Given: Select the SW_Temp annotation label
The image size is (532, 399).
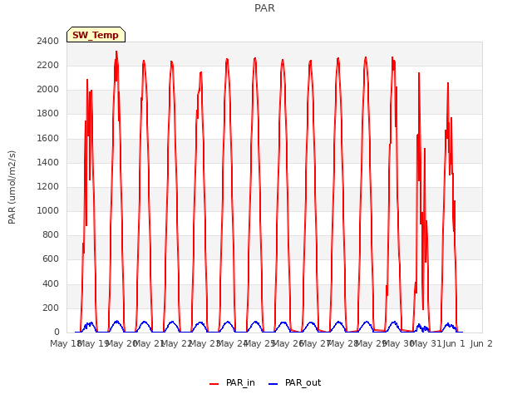Looking at the screenshot, I should tap(96, 35).
